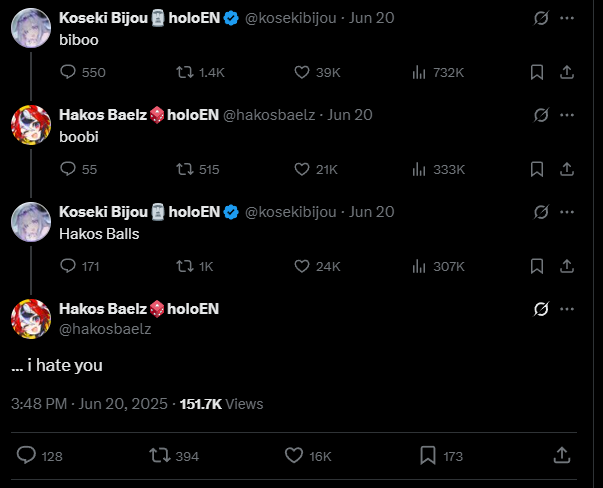603x488 pixels.
Task: Share the "boobi" tweet
Action: coord(566,169)
